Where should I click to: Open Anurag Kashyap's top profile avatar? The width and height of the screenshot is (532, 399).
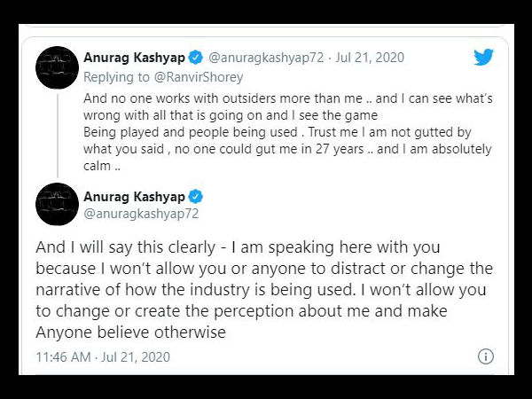[57, 67]
